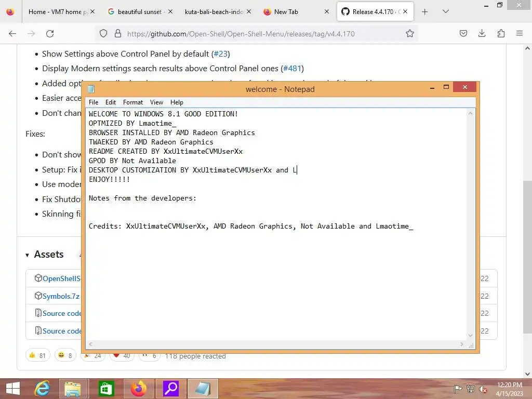The image size is (532, 399).
Task: Open the Windows Start button
Action: point(13,389)
